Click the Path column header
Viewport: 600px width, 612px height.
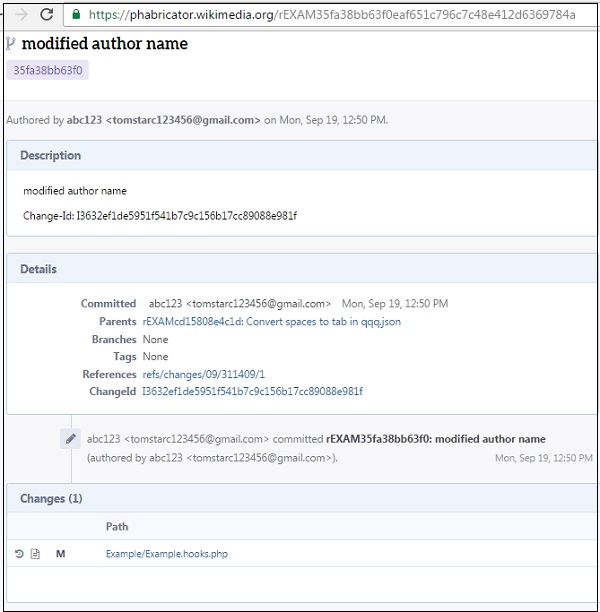117,527
